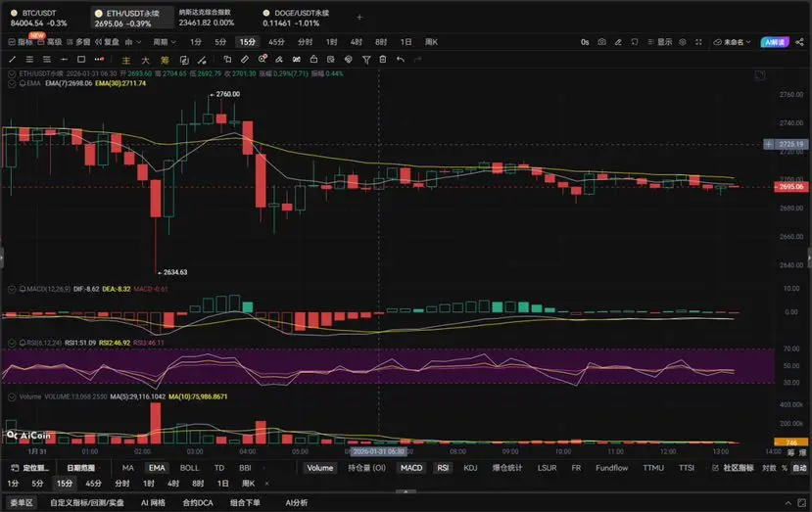The image size is (812, 512).
Task: Delete drawings with the trash icon
Action: (x=383, y=60)
